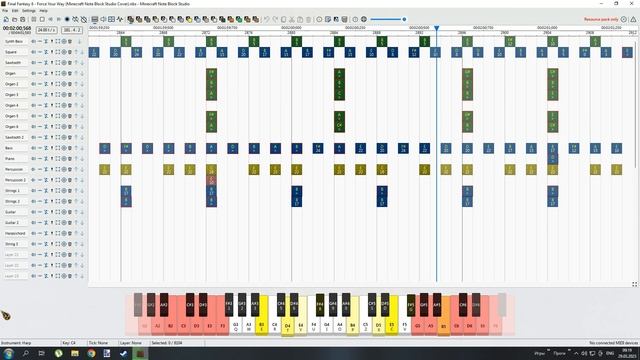640x360 pixels.
Task: Open MIDI device manager icon
Action: [x=344, y=19]
